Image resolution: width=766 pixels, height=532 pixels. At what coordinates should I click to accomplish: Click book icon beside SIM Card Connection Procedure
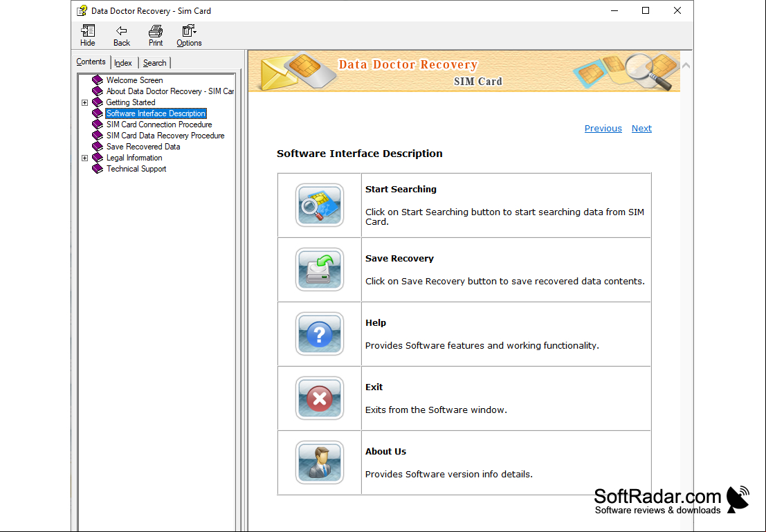tap(98, 125)
